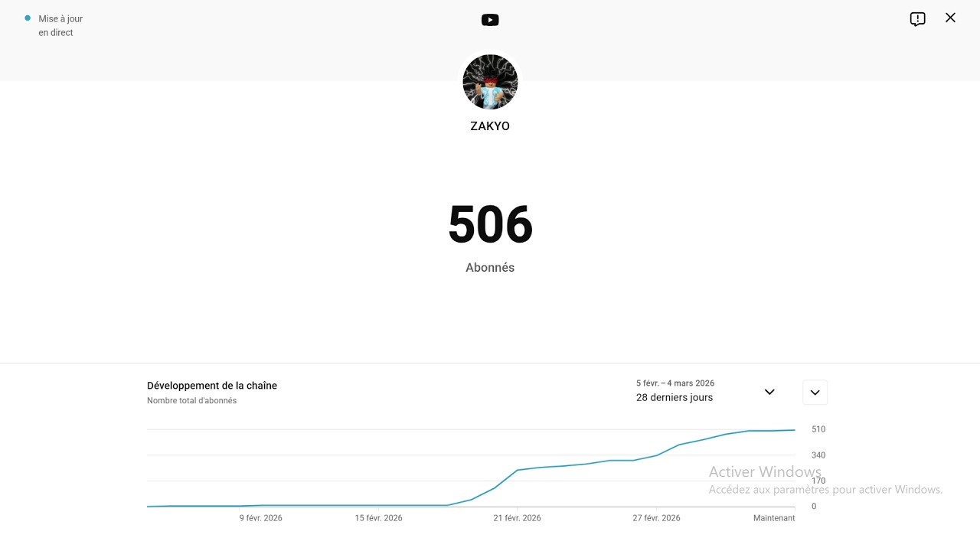Click the blue live update indicator dot

click(x=28, y=18)
